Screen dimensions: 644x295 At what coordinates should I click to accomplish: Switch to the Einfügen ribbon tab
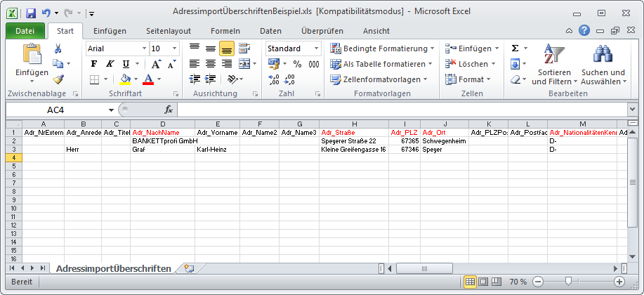tap(110, 31)
